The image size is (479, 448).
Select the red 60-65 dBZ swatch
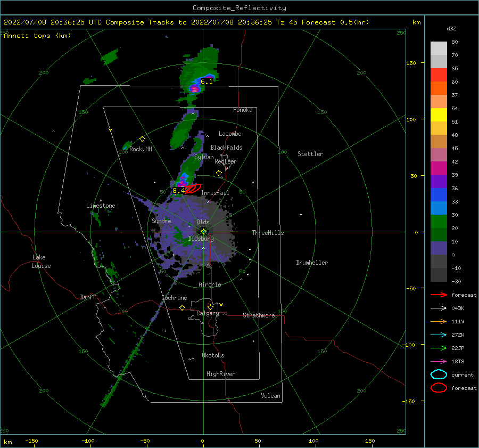(439, 75)
